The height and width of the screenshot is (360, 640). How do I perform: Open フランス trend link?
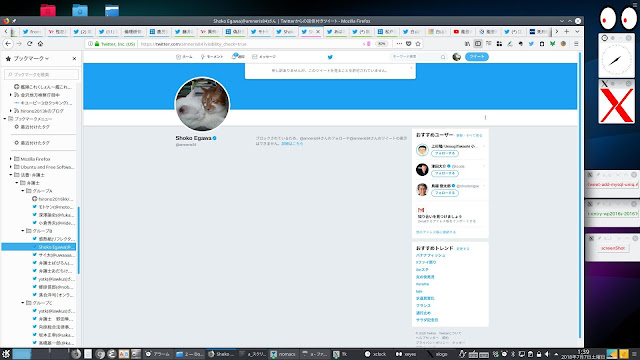click(423, 306)
